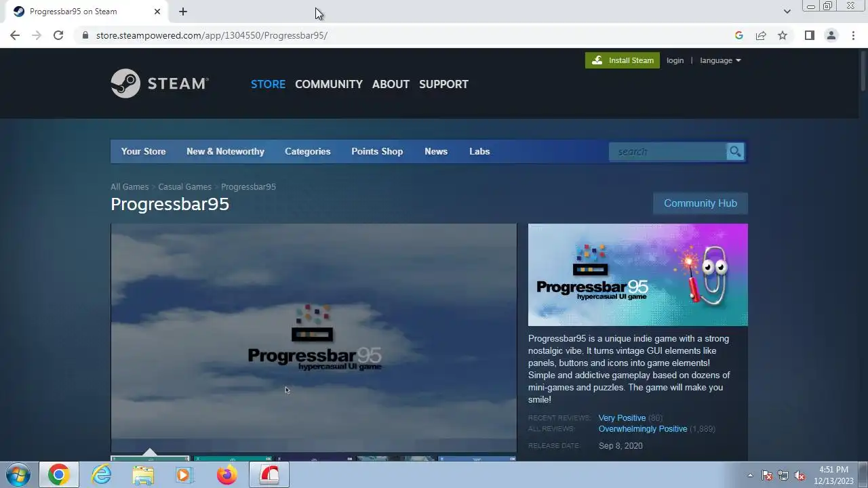Click the volume tray icon
The image size is (868, 488).
pyautogui.click(x=800, y=475)
